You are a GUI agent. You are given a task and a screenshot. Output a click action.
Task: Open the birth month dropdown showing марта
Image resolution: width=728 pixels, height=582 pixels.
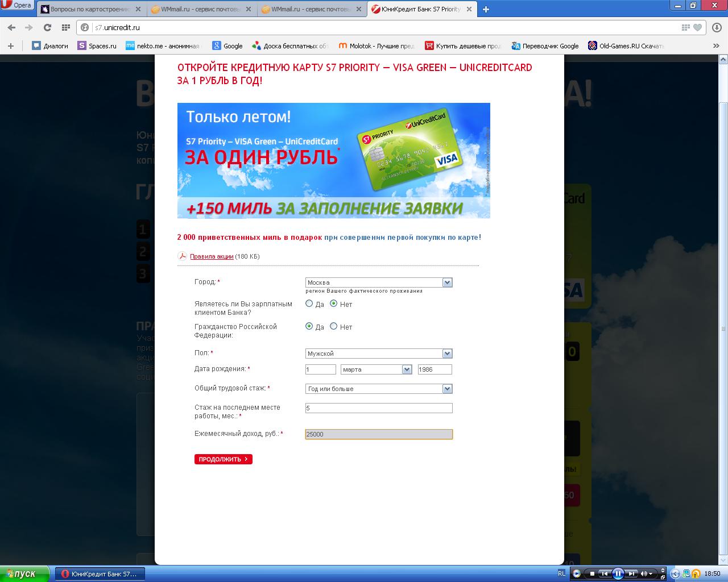[377, 369]
